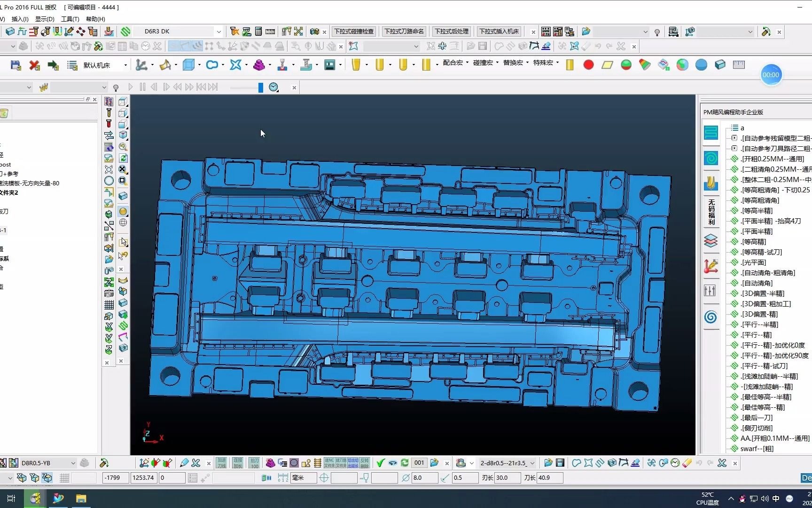The image size is (812, 508).
Task: Click the calculator icon in the top toolbar
Action: tap(258, 32)
